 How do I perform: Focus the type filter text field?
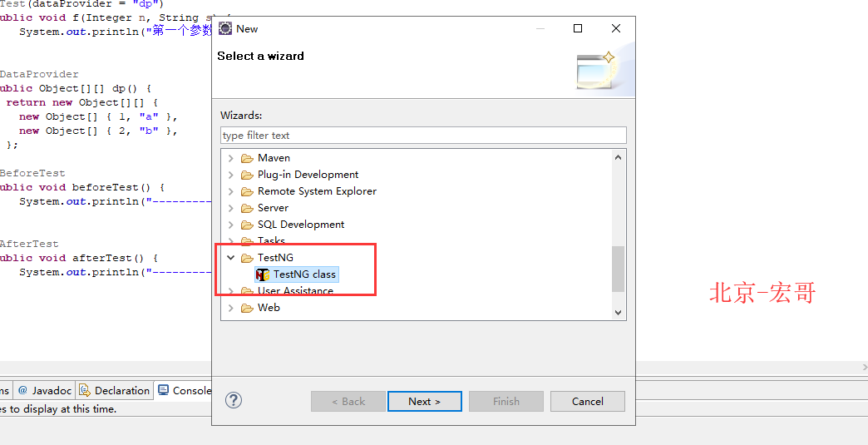tap(423, 136)
